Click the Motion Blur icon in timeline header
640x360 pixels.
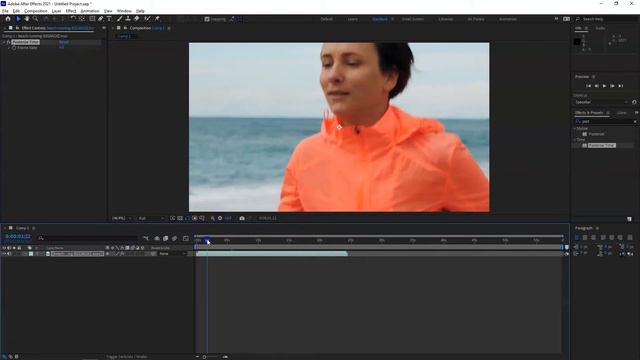coord(175,238)
